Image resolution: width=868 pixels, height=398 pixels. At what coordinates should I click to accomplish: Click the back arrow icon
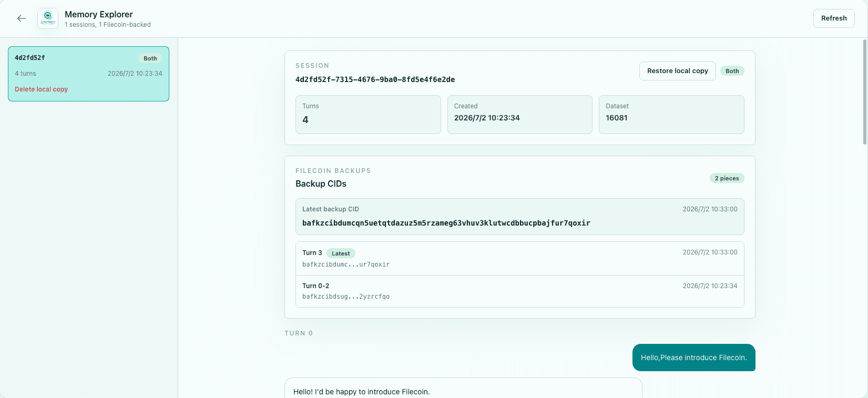tap(22, 18)
